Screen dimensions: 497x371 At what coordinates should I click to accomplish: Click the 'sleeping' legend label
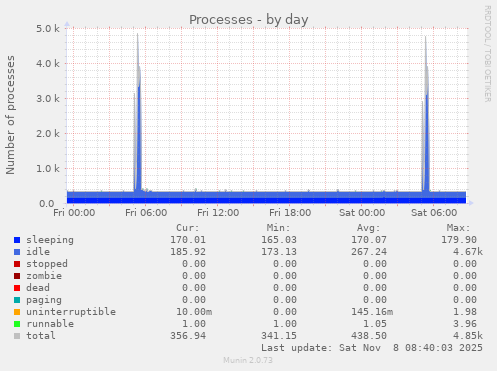[50, 240]
